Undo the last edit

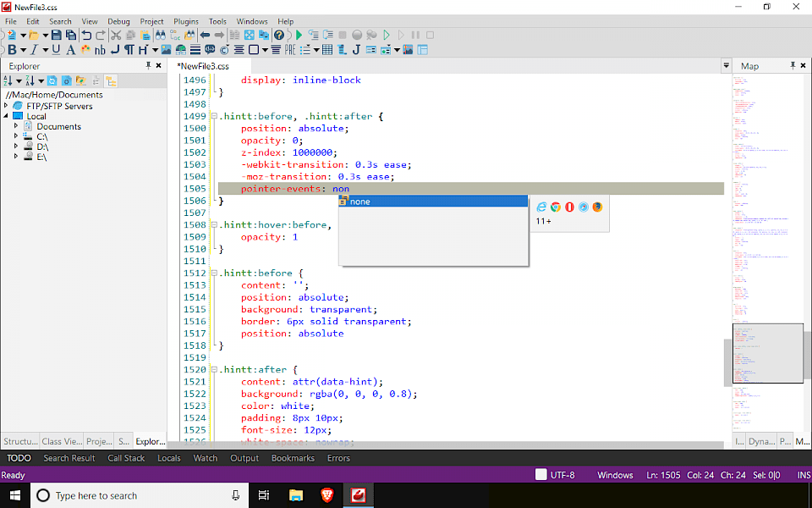pyautogui.click(x=87, y=36)
